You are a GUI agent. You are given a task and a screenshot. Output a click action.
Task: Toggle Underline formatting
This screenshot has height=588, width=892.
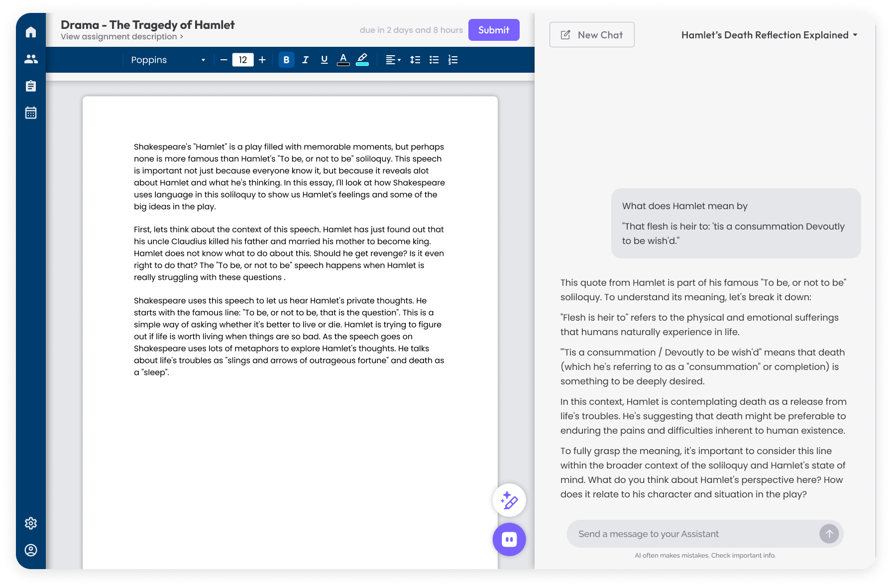click(324, 60)
